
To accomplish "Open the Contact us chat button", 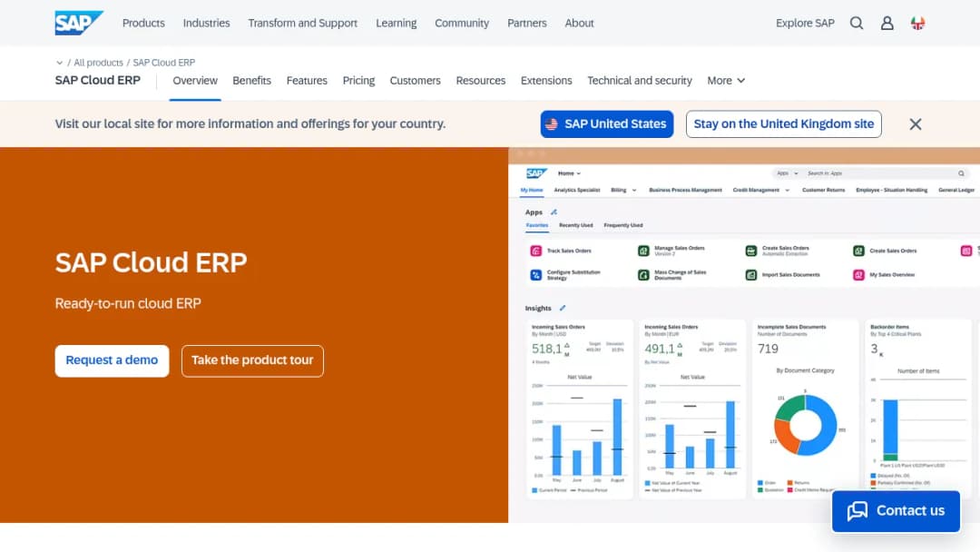I will pyautogui.click(x=896, y=511).
